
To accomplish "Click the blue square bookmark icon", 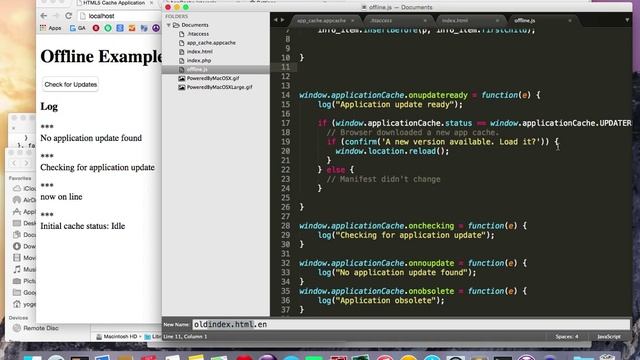I will click(x=120, y=28).
